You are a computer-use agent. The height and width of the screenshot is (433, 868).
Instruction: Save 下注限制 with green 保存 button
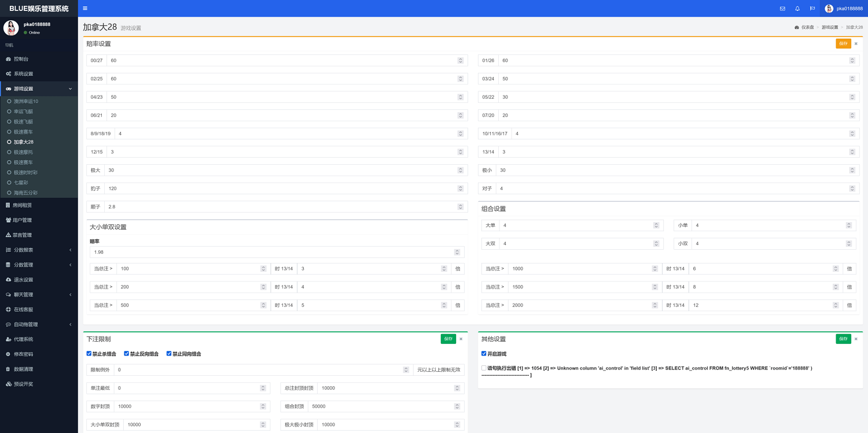pos(448,339)
